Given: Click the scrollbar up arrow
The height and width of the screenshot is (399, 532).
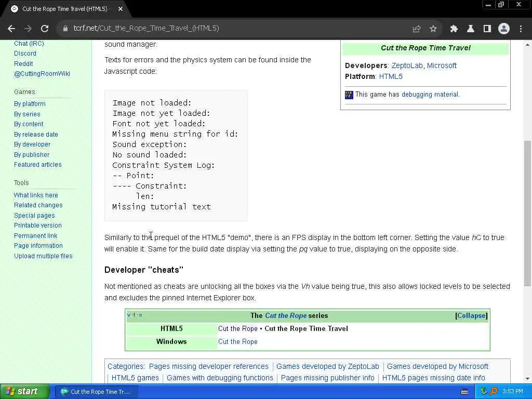Looking at the screenshot, I should (528, 45).
